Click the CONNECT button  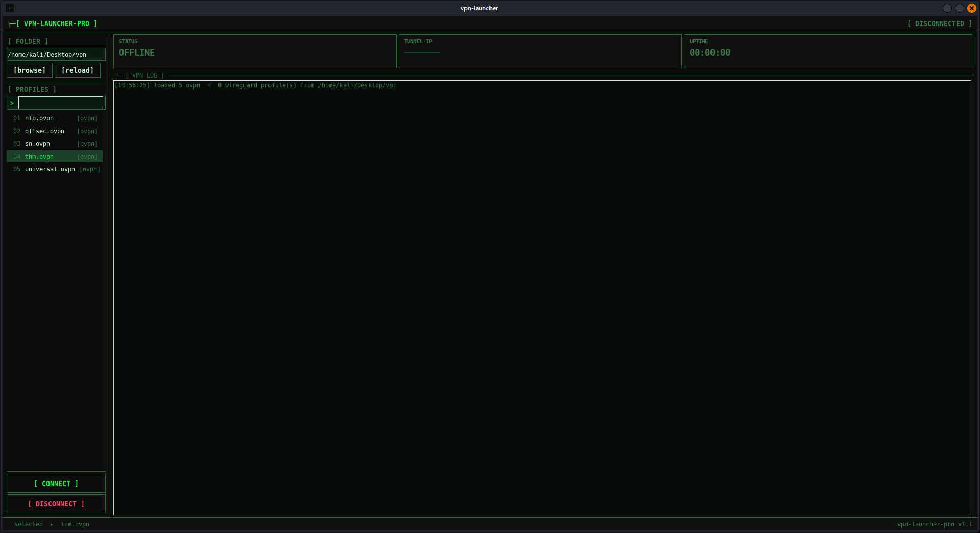56,484
